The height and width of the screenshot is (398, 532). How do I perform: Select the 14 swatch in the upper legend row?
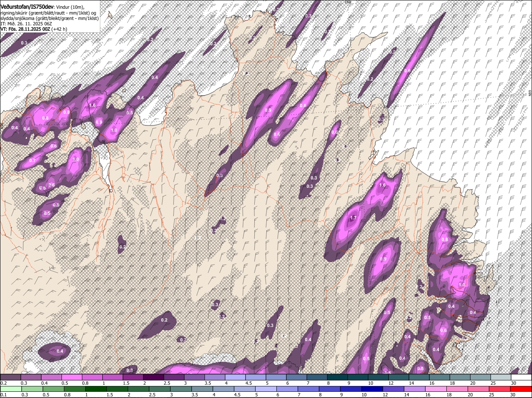pos(419,377)
